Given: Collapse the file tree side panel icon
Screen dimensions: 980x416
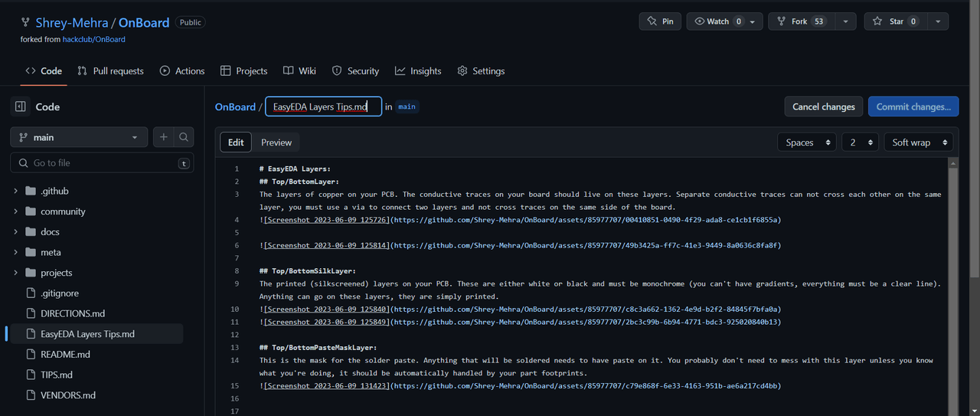Looking at the screenshot, I should click(x=21, y=107).
